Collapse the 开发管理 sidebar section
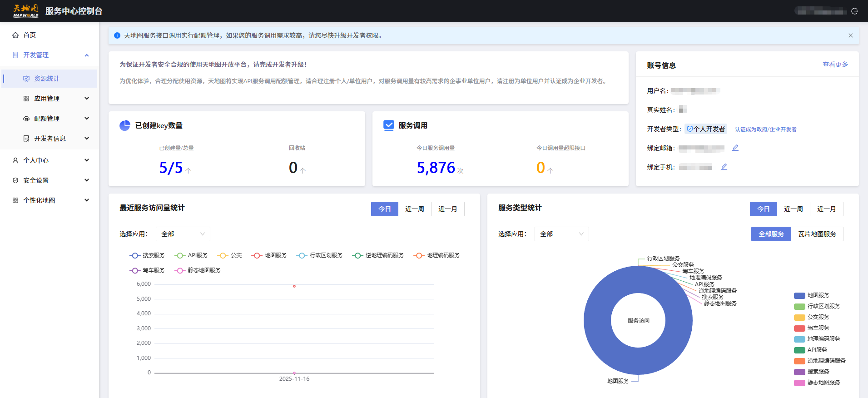The image size is (868, 398). click(87, 55)
